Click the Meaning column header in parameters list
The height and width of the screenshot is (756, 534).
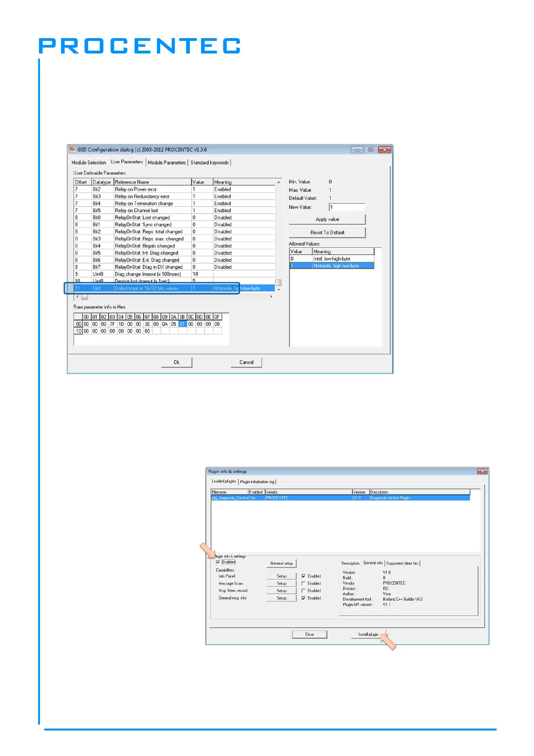(x=244, y=182)
